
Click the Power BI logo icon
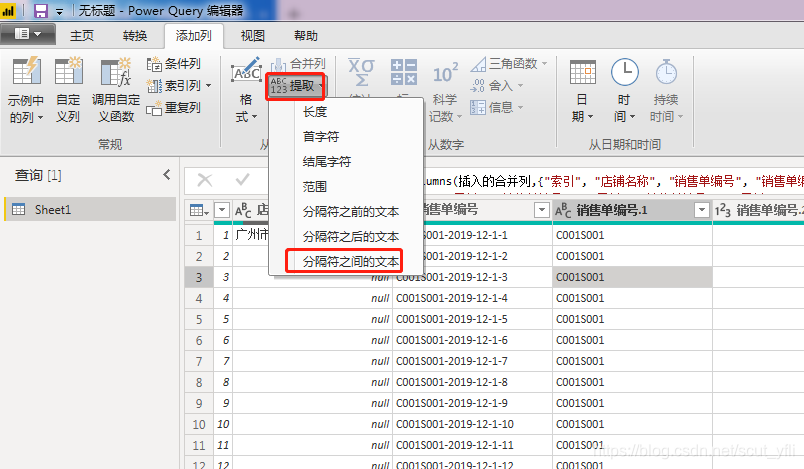coord(8,10)
